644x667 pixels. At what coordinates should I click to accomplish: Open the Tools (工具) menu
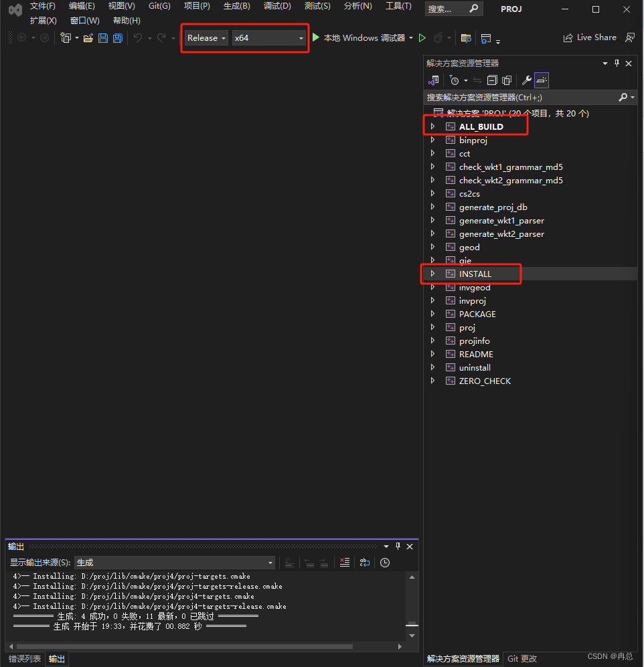(x=398, y=6)
